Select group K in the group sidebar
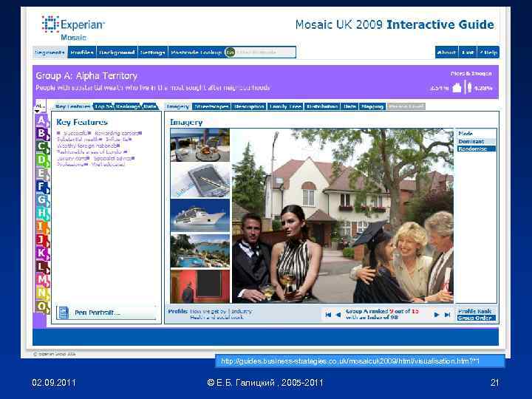The width and height of the screenshot is (532, 399). 42,253
